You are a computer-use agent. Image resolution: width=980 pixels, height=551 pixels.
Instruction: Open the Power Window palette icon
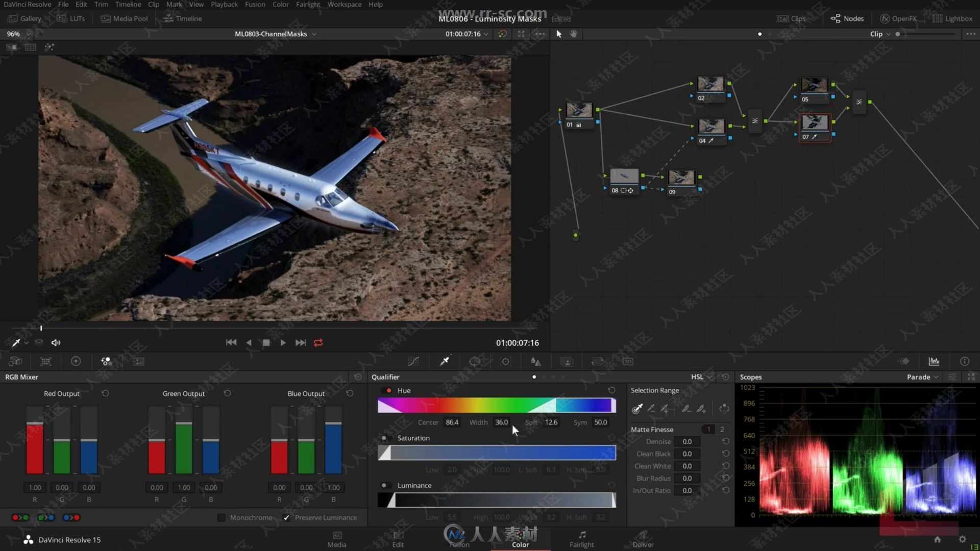(475, 361)
